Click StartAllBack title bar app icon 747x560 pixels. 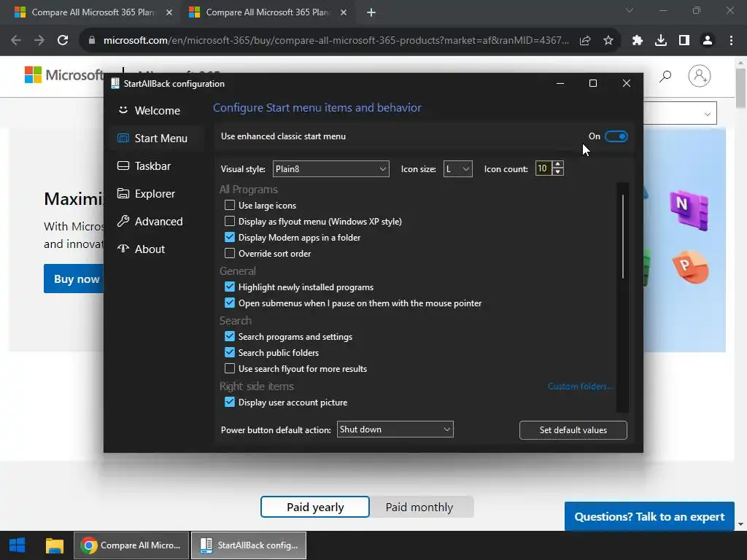click(115, 83)
